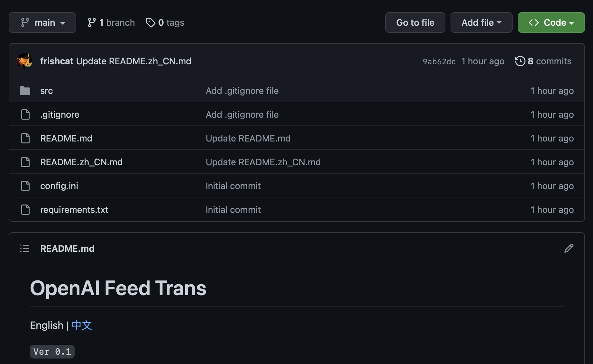Click the src folder icon

coord(25,91)
